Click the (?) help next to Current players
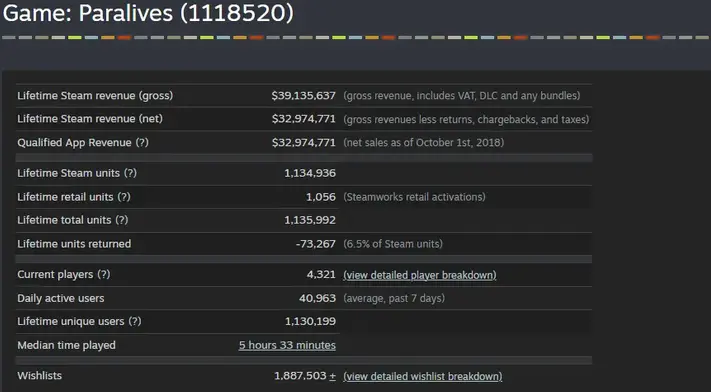The width and height of the screenshot is (711, 392). tap(103, 274)
